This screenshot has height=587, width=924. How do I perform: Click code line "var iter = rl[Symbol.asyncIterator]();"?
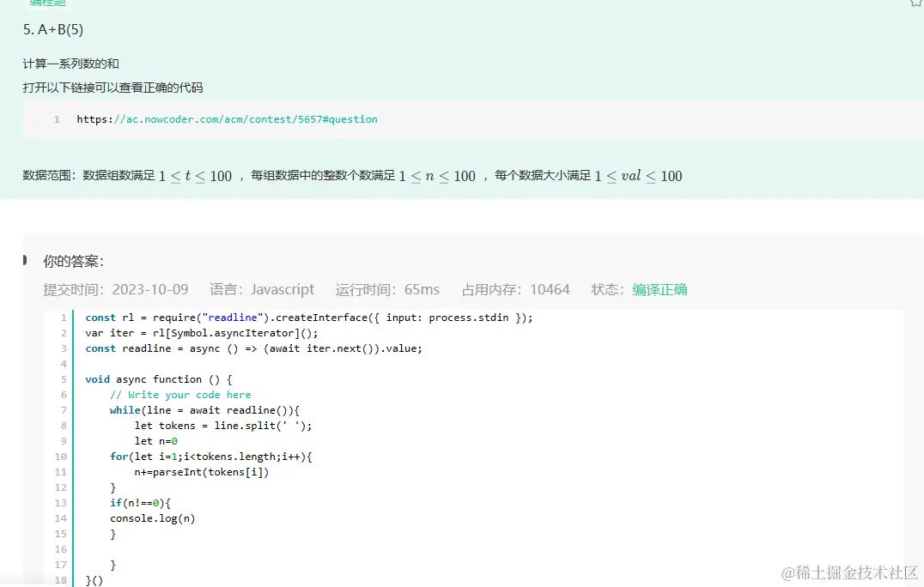coord(202,333)
